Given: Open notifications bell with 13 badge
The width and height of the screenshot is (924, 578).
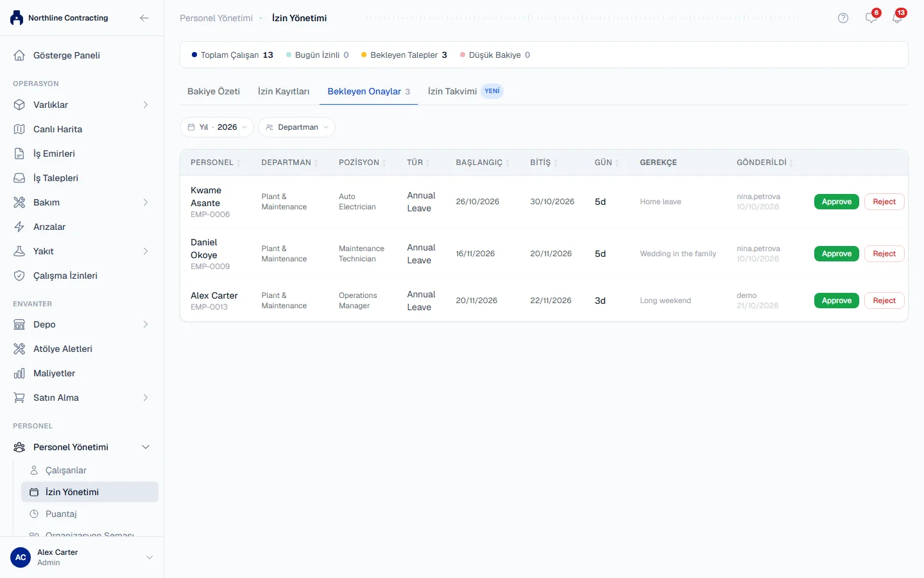Looking at the screenshot, I should [x=897, y=17].
